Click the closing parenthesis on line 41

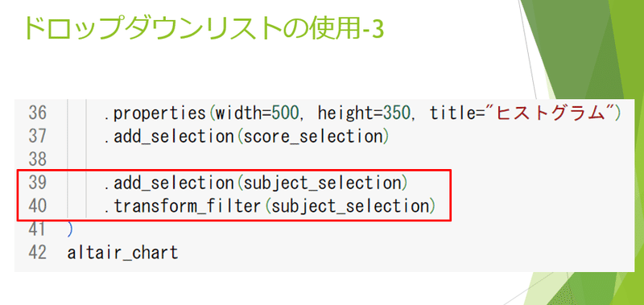[69, 230]
